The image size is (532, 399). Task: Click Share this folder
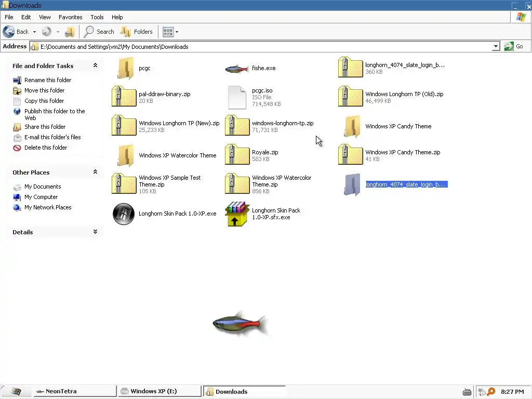pos(45,127)
